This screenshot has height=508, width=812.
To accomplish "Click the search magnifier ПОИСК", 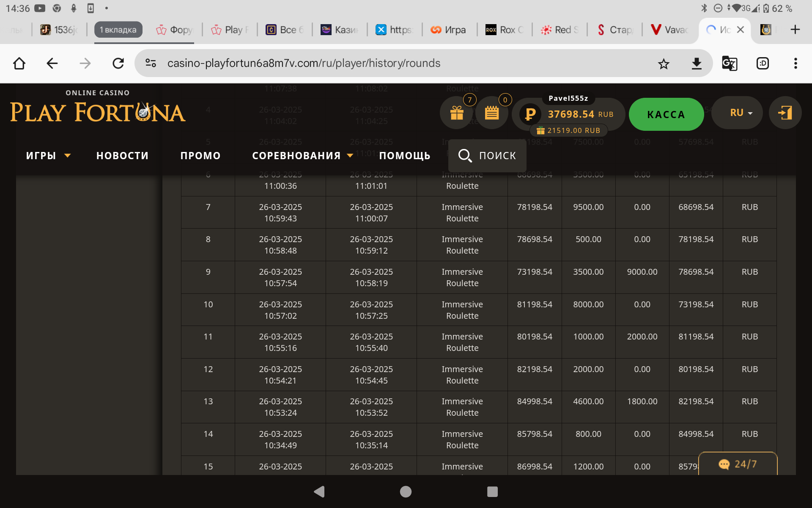I will (487, 156).
